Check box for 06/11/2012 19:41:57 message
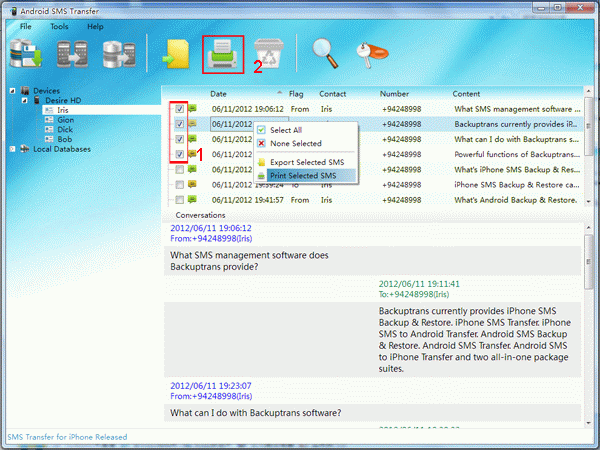The height and width of the screenshot is (450, 600). click(x=179, y=200)
